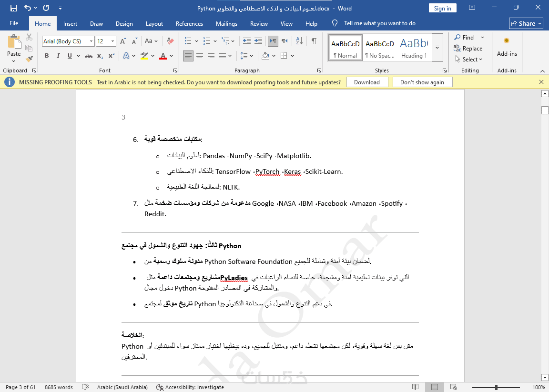Open the numbering list dropdown arrow
The width and height of the screenshot is (549, 392).
click(215, 41)
